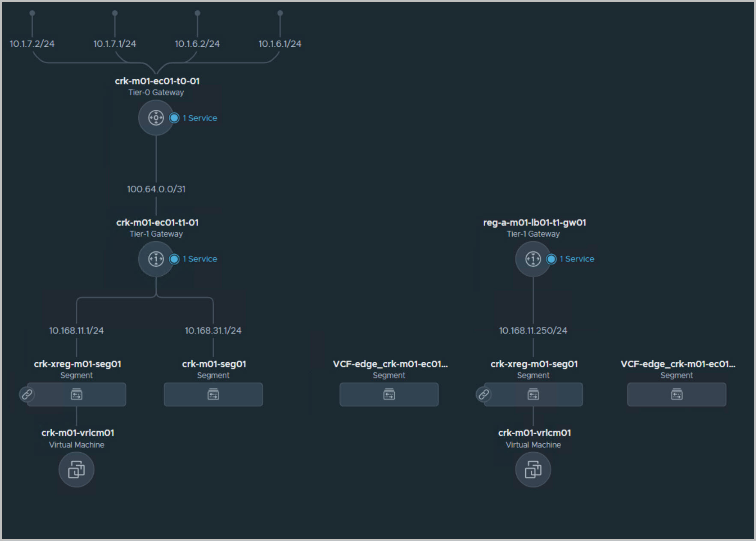The width and height of the screenshot is (756, 541).
Task: Click chain-link icon on segment below 10.168.11.1/24
Action: click(x=27, y=394)
